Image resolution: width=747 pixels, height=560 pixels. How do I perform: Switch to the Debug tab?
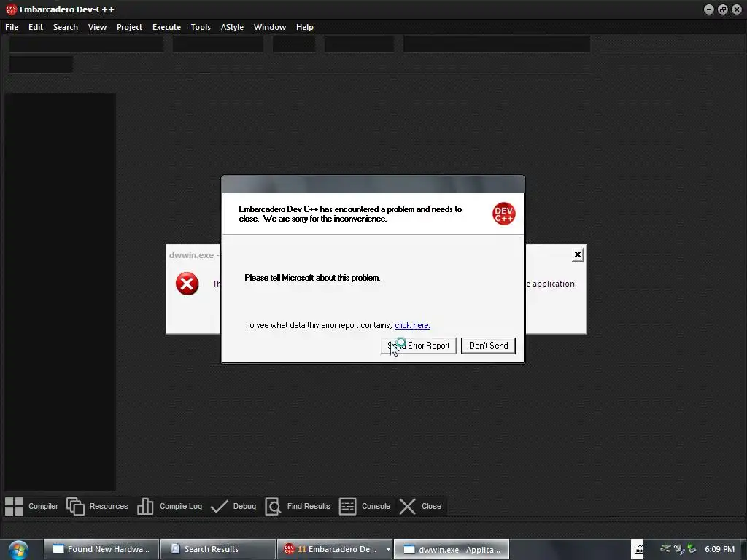point(233,506)
